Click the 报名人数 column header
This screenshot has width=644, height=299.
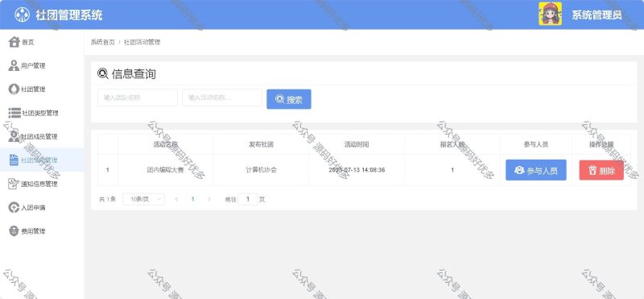(452, 144)
